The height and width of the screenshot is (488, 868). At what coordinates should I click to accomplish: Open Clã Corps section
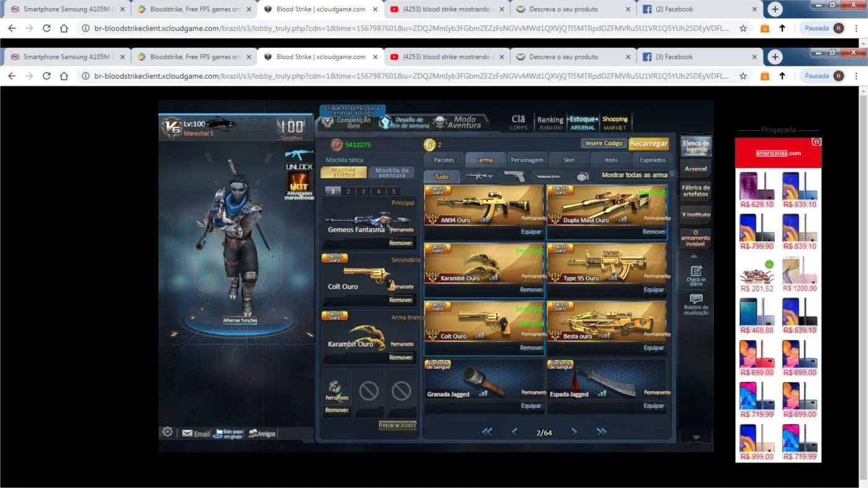click(518, 123)
